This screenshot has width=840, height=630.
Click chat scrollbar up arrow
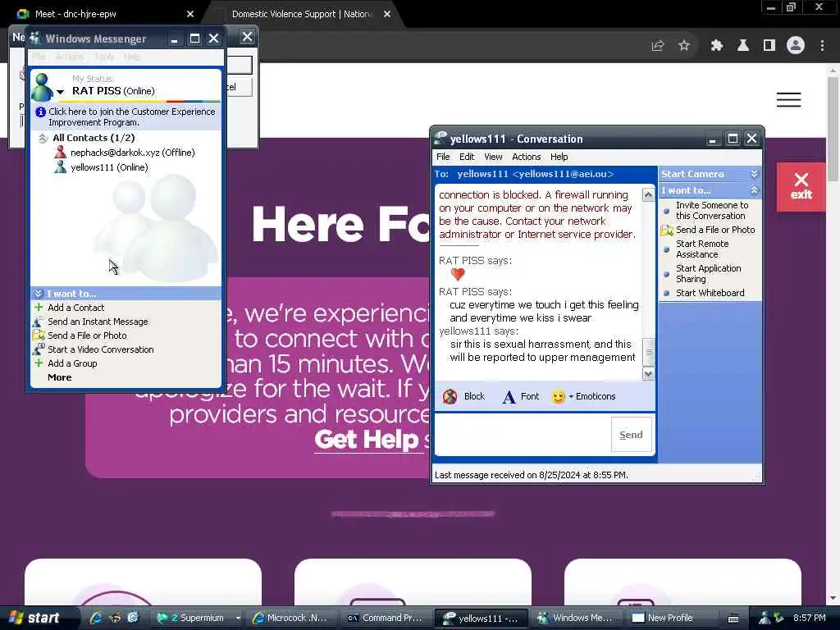(648, 194)
